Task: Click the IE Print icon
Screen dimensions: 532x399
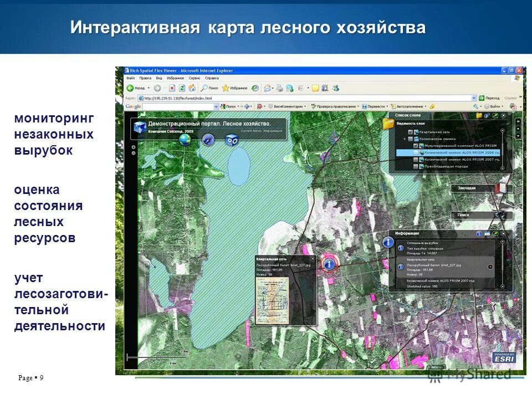Action: coord(279,88)
